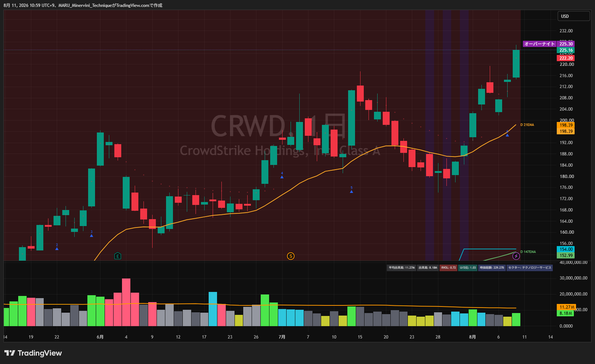The height and width of the screenshot is (364, 595).
Task: Click the purple オーバーナイト price label
Action: (x=539, y=44)
